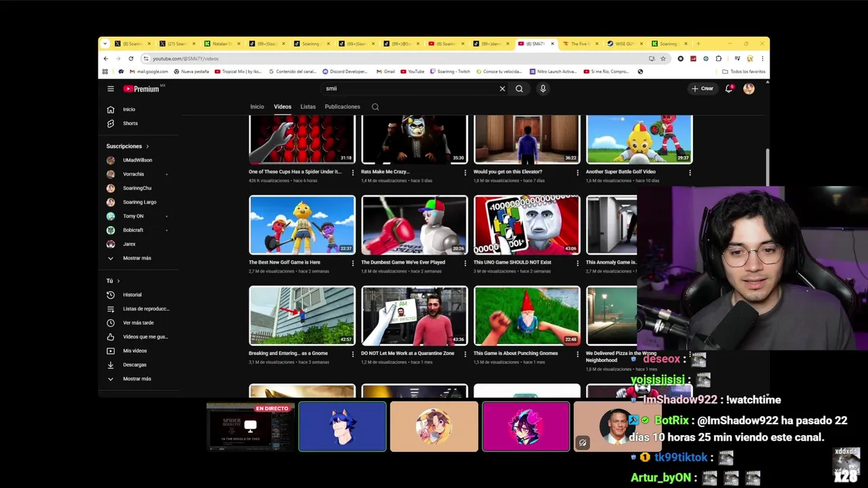Click the page vertical scrollbar
Image resolution: width=868 pixels, height=488 pixels.
768,166
